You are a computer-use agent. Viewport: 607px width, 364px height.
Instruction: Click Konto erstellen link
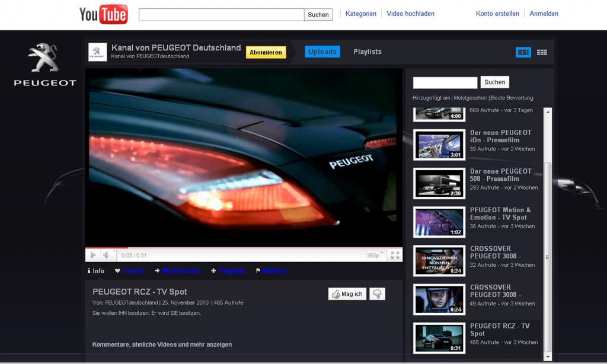coord(497,14)
